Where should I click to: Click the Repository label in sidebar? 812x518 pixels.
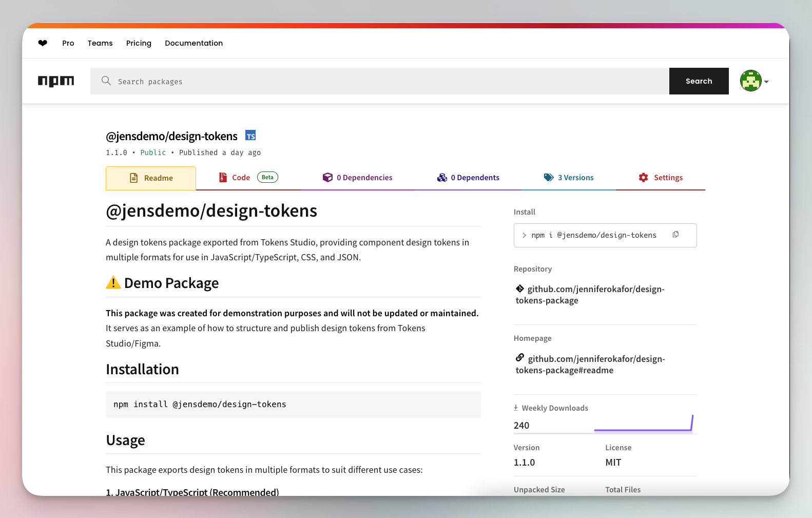pos(533,269)
